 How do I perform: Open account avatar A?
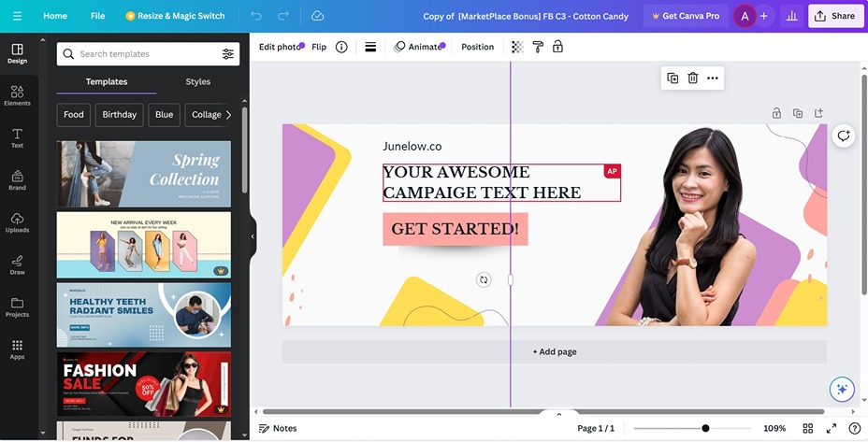[745, 16]
